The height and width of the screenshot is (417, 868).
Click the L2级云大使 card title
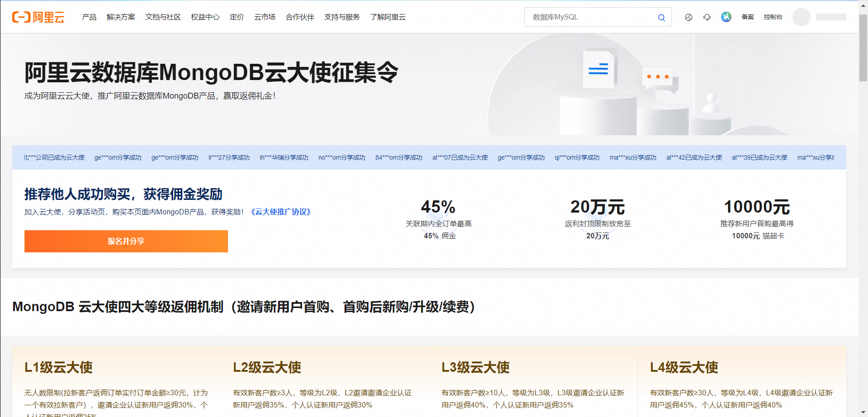point(267,367)
